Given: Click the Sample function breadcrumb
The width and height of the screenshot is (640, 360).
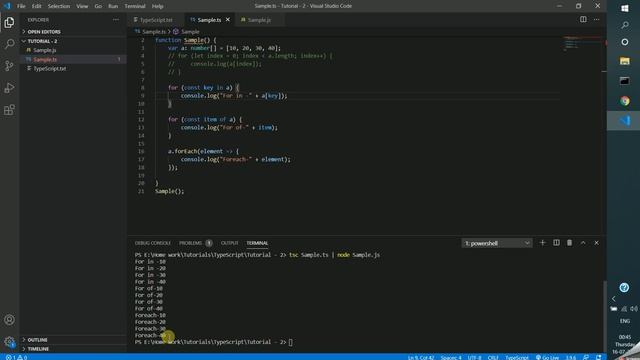Looking at the screenshot, I should click(x=190, y=32).
